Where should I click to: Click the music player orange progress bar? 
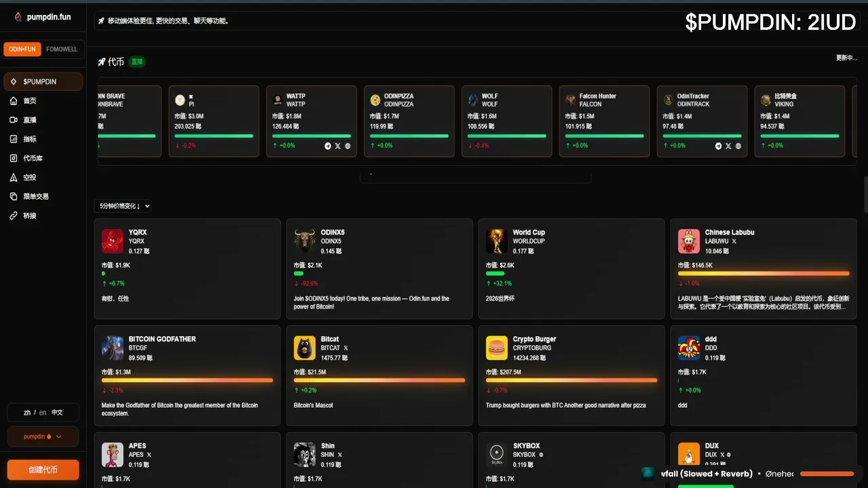[x=827, y=474]
